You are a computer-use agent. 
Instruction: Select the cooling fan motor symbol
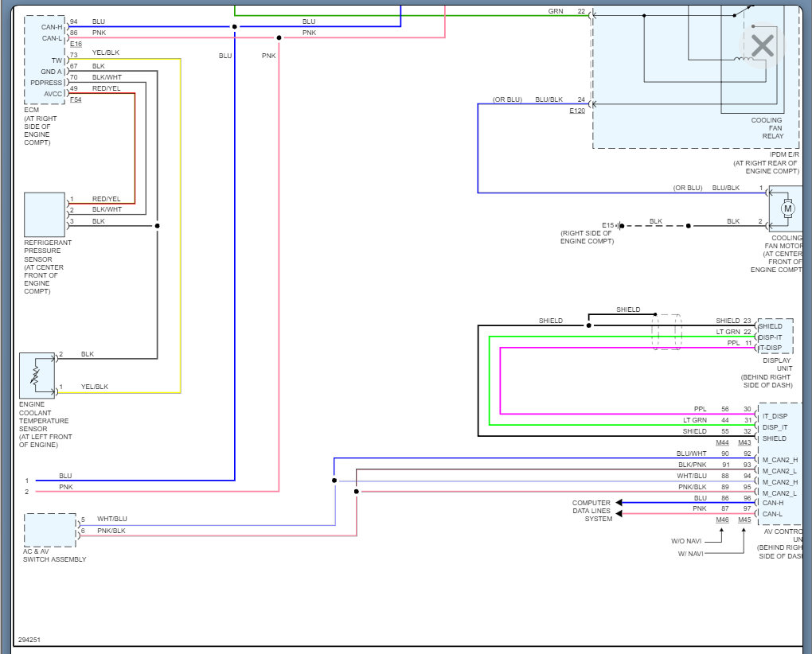(x=787, y=208)
